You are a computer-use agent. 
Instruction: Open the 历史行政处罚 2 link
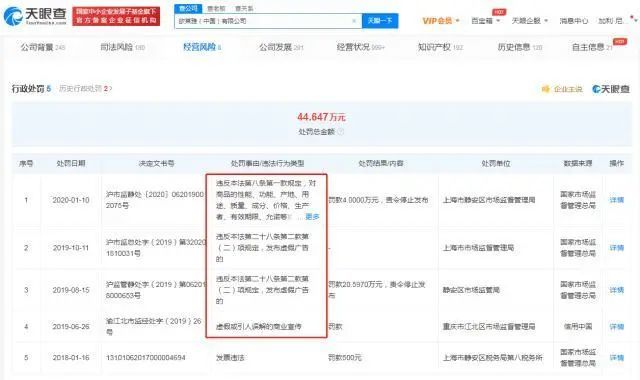[x=85, y=89]
